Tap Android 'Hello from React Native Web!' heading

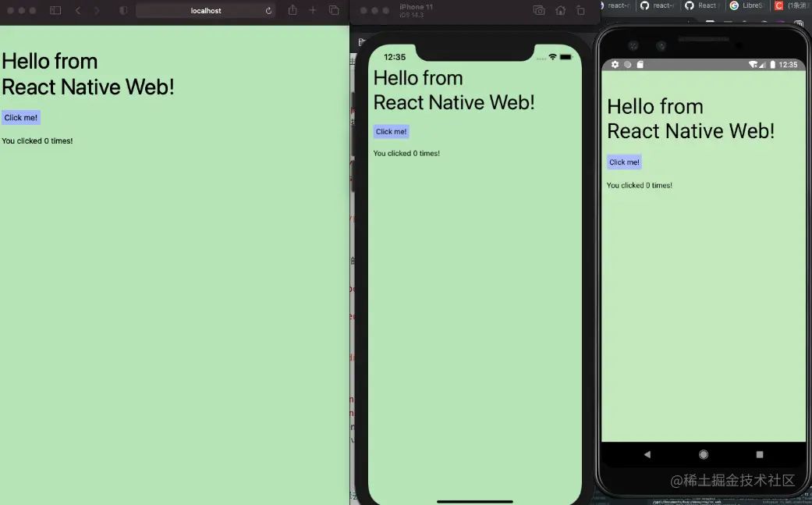691,119
